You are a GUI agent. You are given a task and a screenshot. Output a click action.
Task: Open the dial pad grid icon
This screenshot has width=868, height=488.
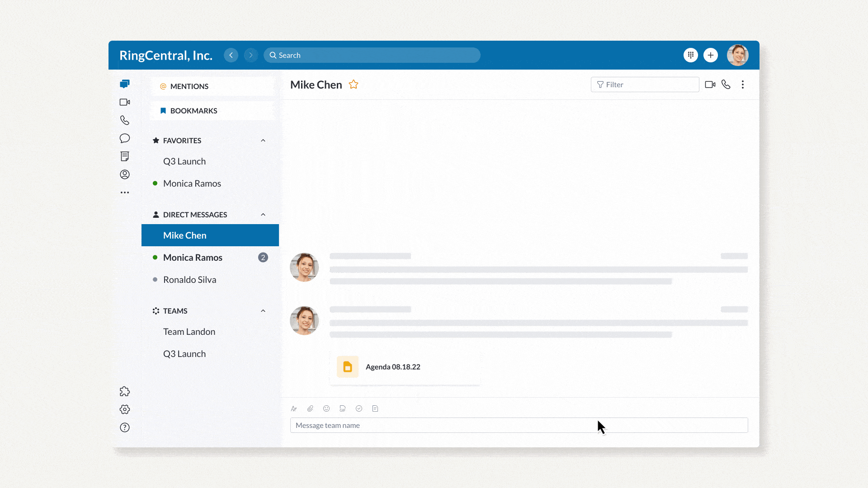point(691,55)
